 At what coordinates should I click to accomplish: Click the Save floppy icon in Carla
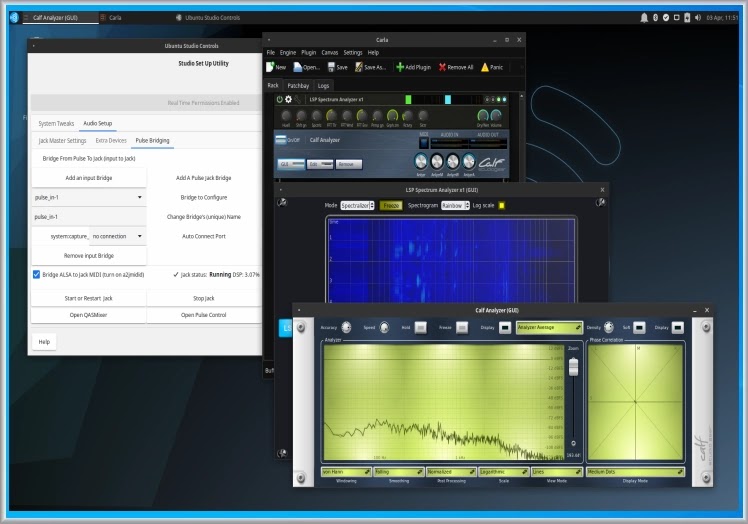tap(331, 67)
